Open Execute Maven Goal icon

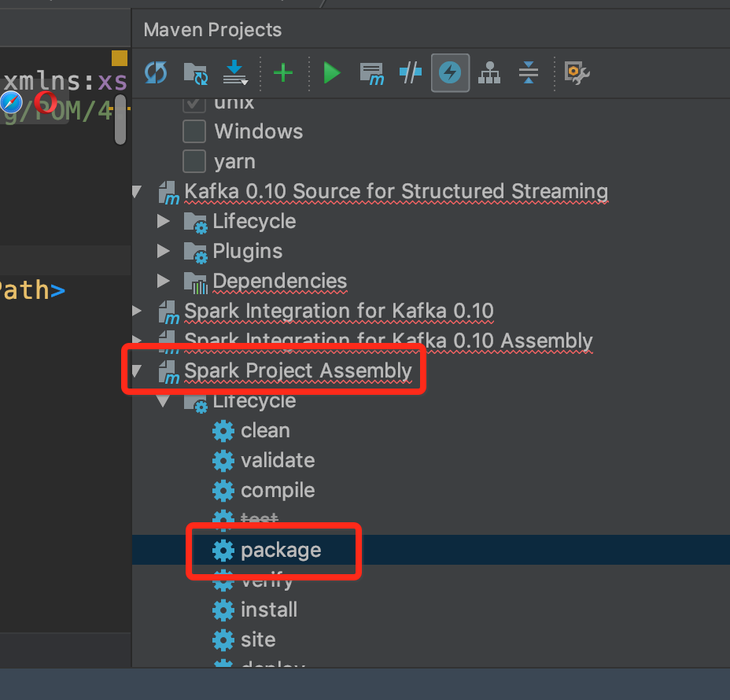click(371, 73)
